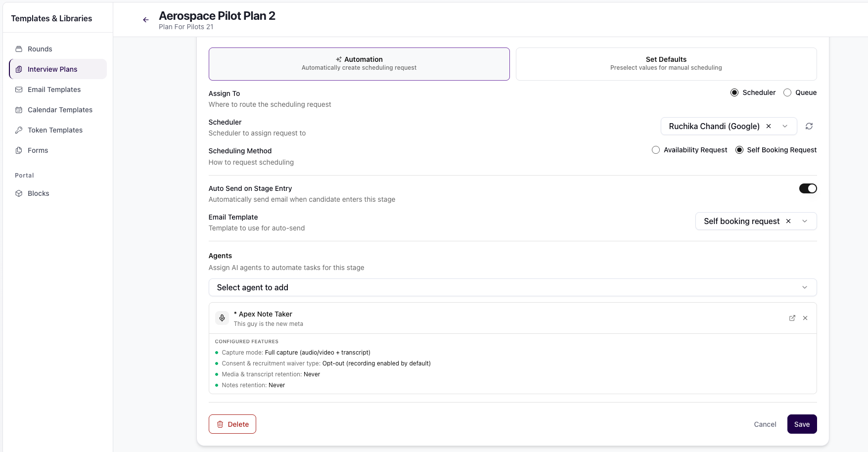
Task: Click the back arrow next to Aerospace Pilot Plan 2
Action: point(146,20)
